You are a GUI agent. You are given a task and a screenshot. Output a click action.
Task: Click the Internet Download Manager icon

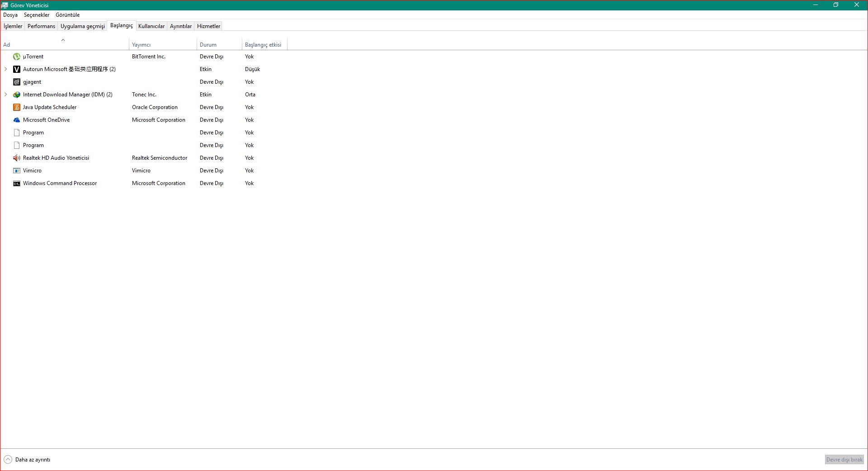pos(17,95)
